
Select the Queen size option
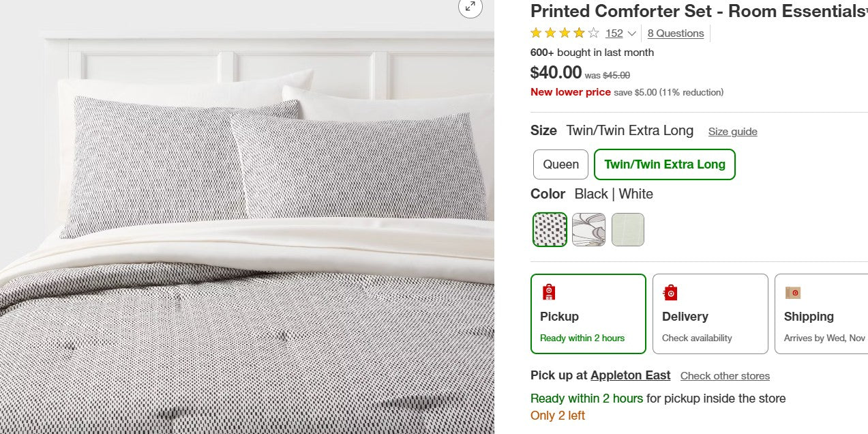(x=560, y=164)
